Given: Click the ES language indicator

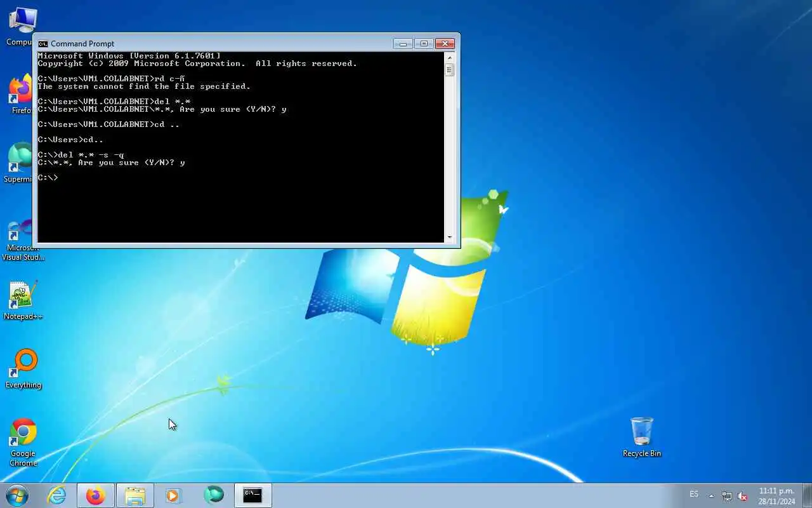Looking at the screenshot, I should click(x=694, y=494).
